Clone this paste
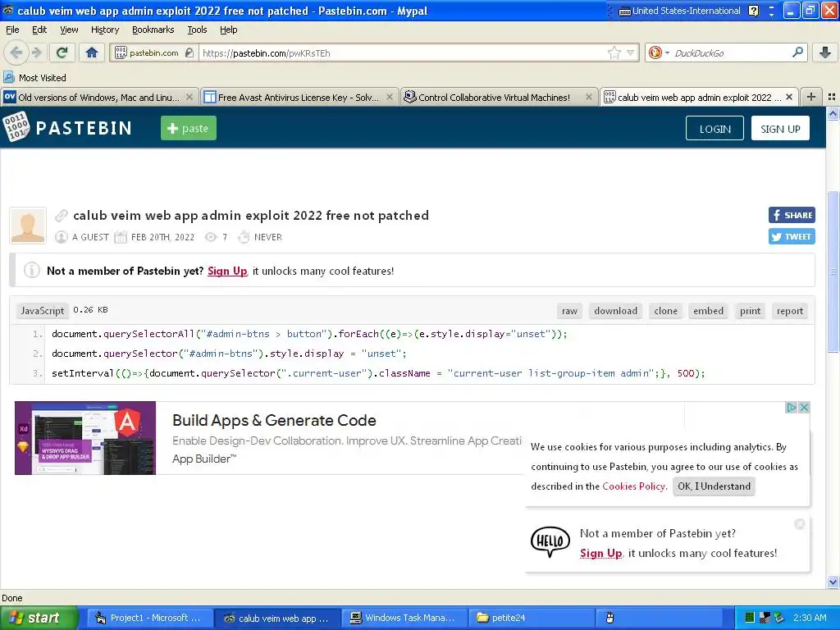 (665, 311)
